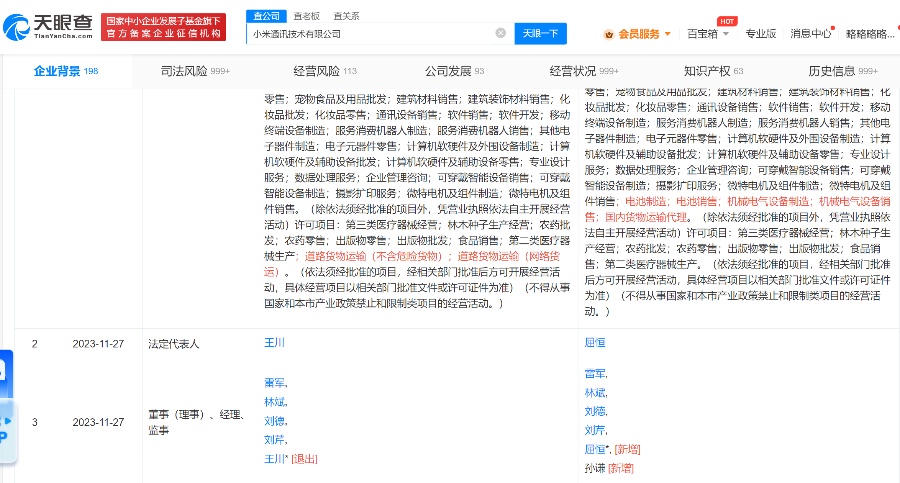
Task: Select the 历史信息 tab
Action: pyautogui.click(x=843, y=71)
